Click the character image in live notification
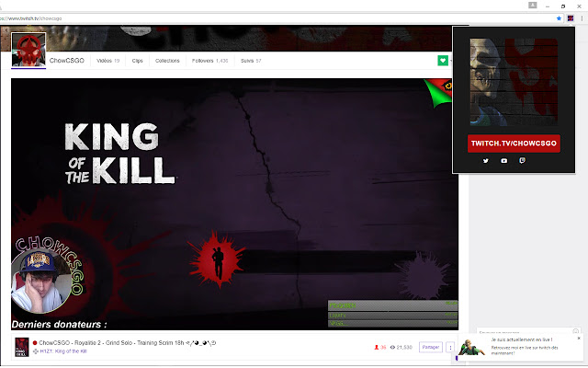The height and width of the screenshot is (368, 588). [x=471, y=347]
